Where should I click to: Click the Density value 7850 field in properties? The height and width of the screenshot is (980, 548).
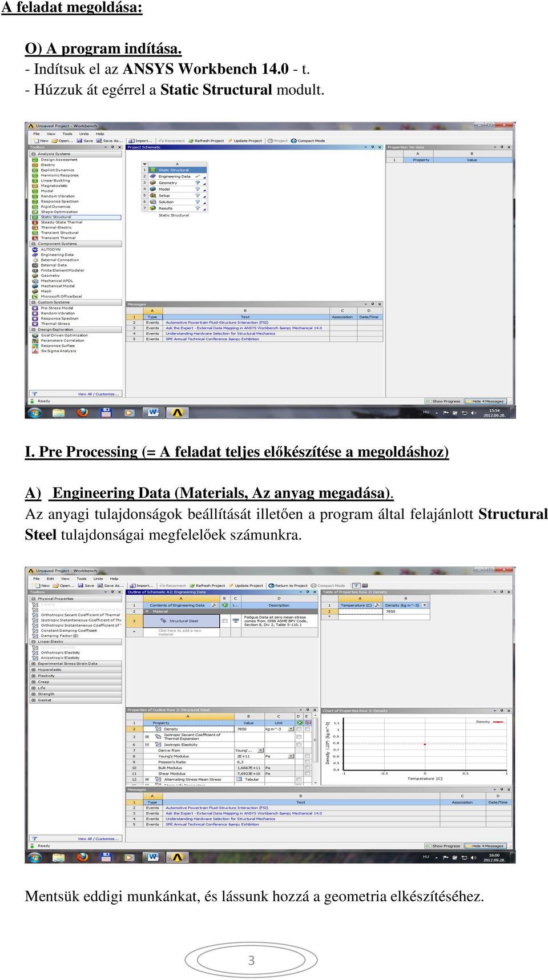[x=249, y=729]
